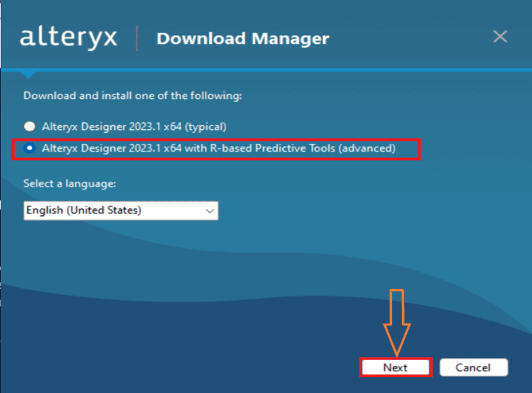Open the language combo box showing English (United States)
Screen dimensions: 532x393
[121, 211]
